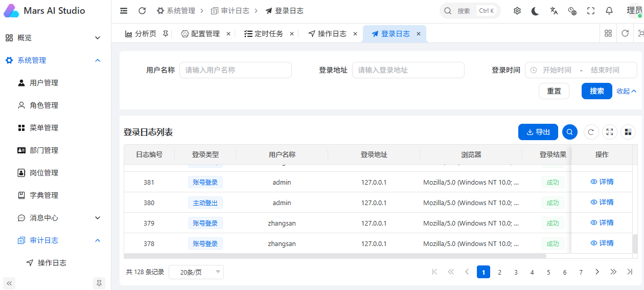View 详情 for log 380

[x=602, y=202]
